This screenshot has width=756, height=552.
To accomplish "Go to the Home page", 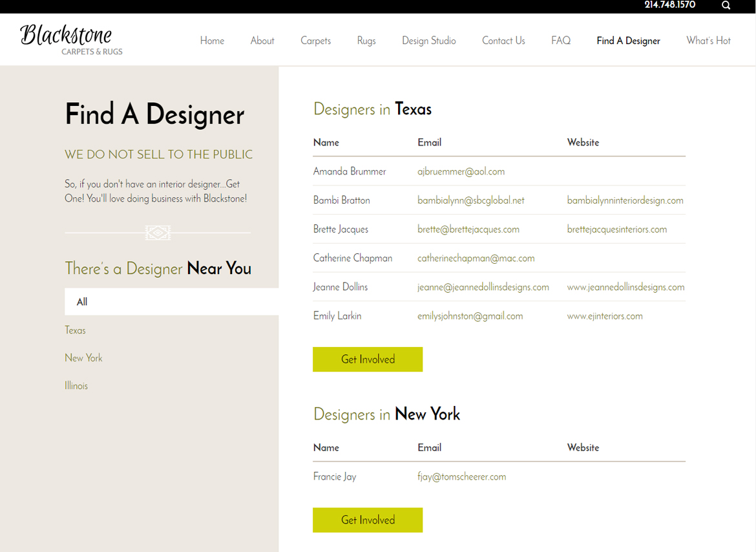I will tap(212, 41).
